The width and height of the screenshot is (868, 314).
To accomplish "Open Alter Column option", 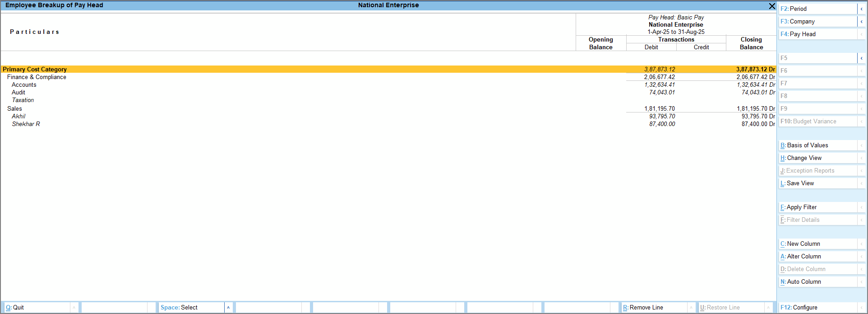I will pos(817,256).
